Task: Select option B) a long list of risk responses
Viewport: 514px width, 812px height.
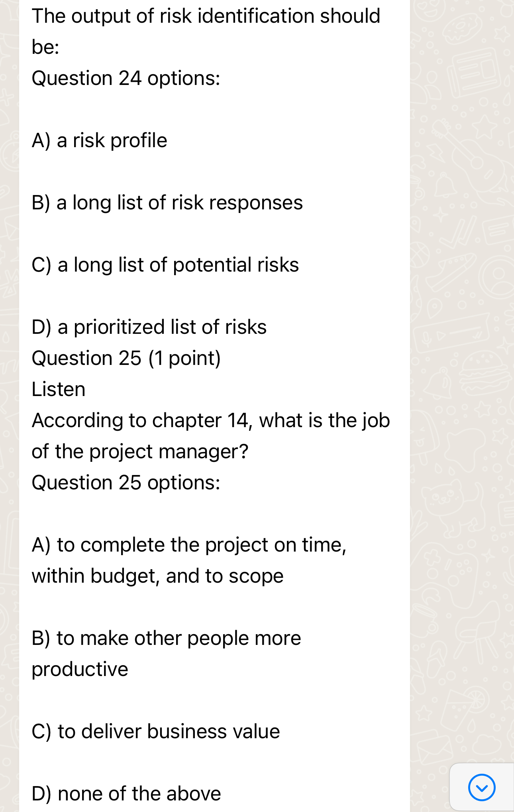Action: (x=167, y=203)
